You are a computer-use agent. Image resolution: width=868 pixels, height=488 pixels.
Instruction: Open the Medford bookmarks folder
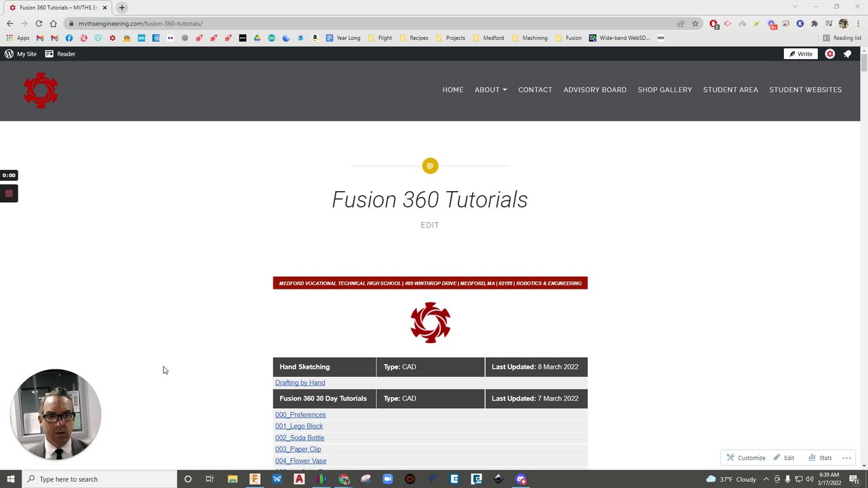(x=488, y=38)
